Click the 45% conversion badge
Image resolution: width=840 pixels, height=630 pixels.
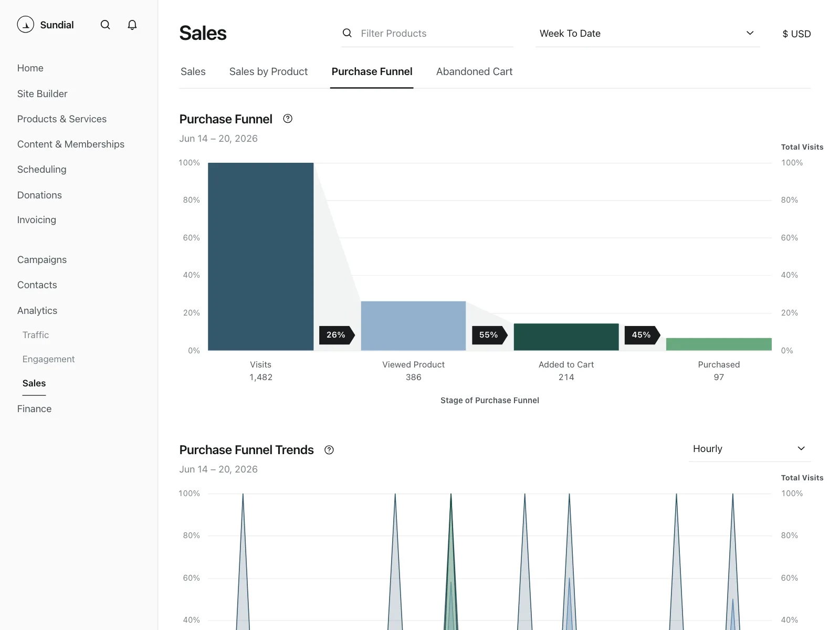coord(642,335)
